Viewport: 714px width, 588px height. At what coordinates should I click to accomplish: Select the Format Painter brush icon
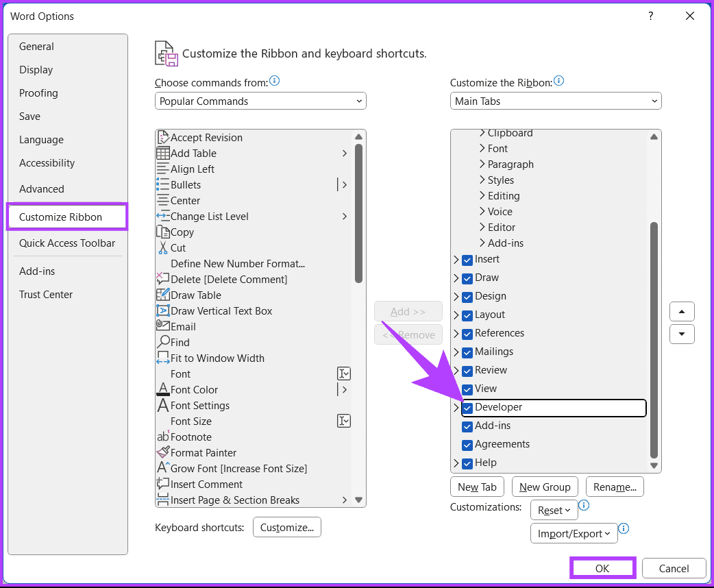click(163, 452)
